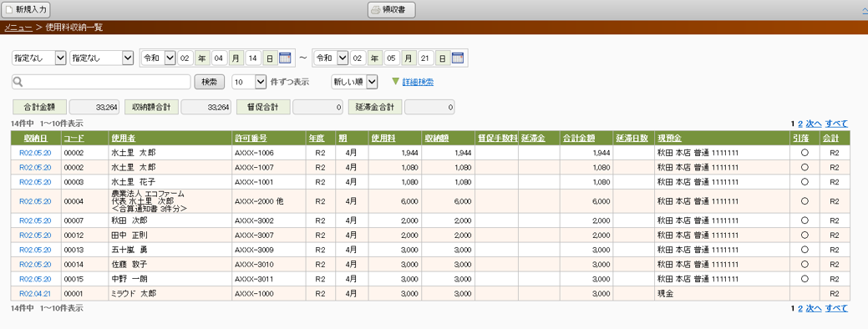Go to page 2 in bottom pager
Viewport: 868px width, 329px height.
click(799, 308)
